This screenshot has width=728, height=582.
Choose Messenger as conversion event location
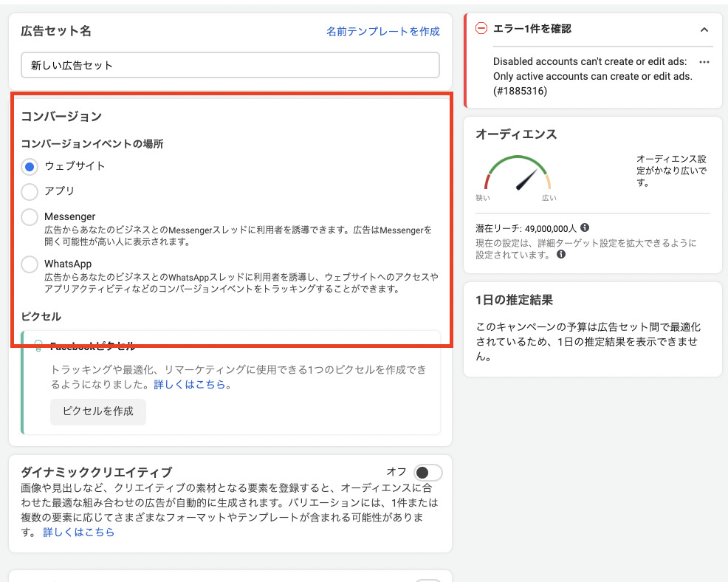tap(28, 216)
